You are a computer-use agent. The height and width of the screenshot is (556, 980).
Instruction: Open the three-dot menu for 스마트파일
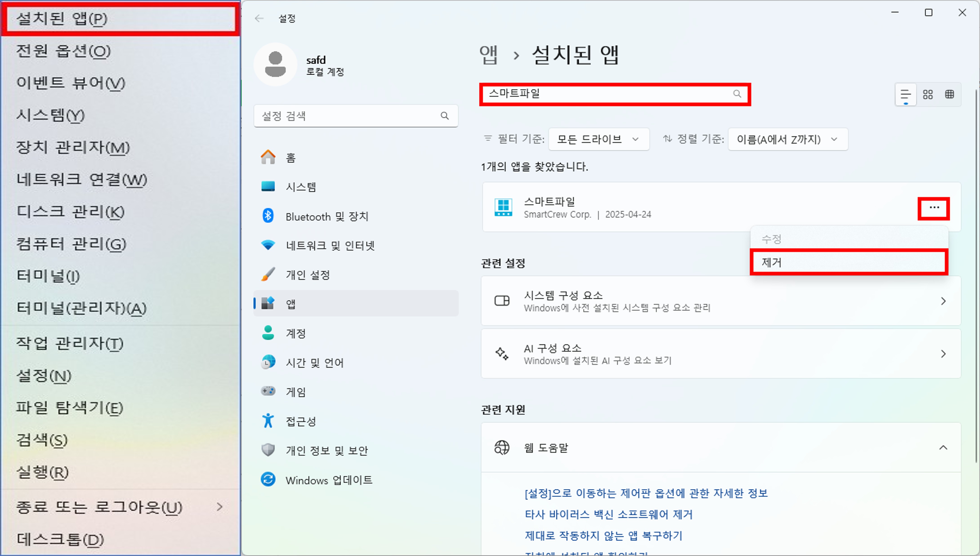tap(934, 208)
